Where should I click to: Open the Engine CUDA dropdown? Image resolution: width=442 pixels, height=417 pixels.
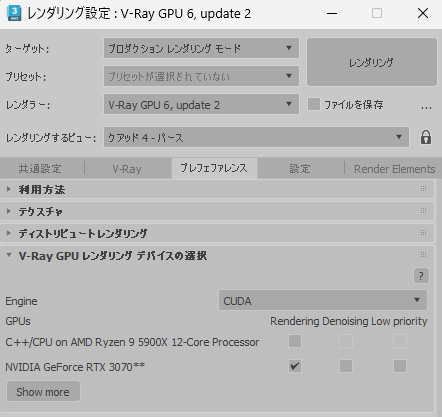323,300
